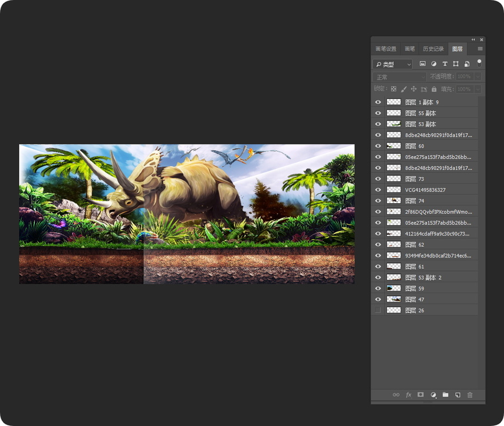Click the thumbnail of 图层 61

point(394,266)
